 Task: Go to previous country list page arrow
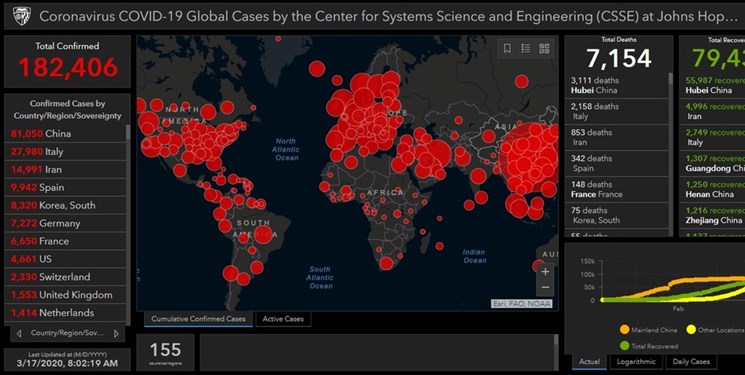[19, 334]
